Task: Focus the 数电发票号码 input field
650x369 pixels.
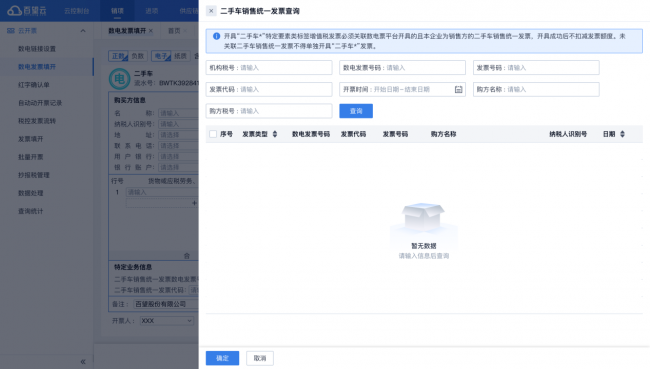Action: tap(403, 68)
